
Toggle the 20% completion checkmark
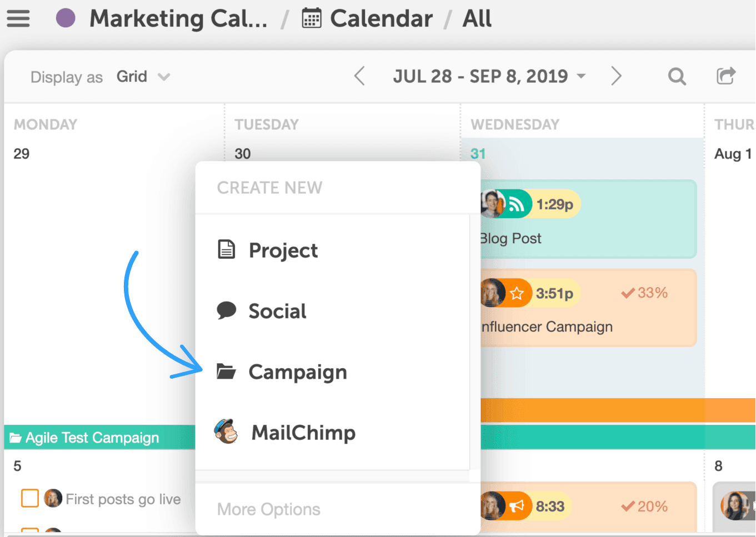(628, 506)
